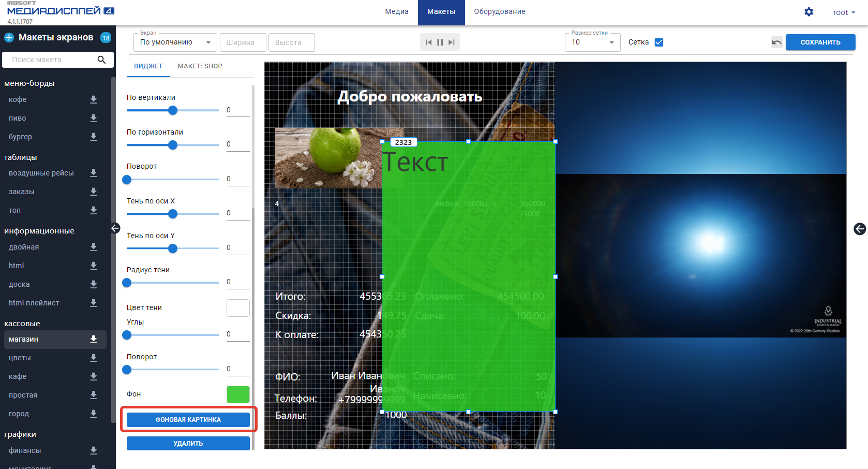Click the ФОНОВАЯ КАРТИНКА button
Image resolution: width=868 pixels, height=469 pixels.
[188, 420]
